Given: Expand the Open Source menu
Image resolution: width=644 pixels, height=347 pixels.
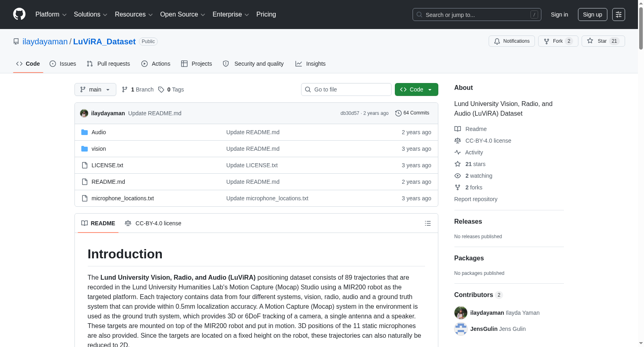Looking at the screenshot, I should [183, 15].
